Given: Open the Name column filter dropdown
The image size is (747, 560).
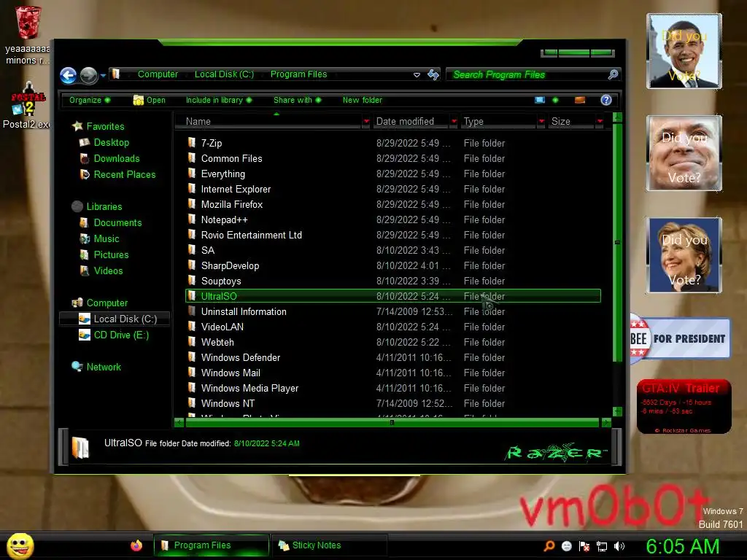Looking at the screenshot, I should [x=366, y=122].
